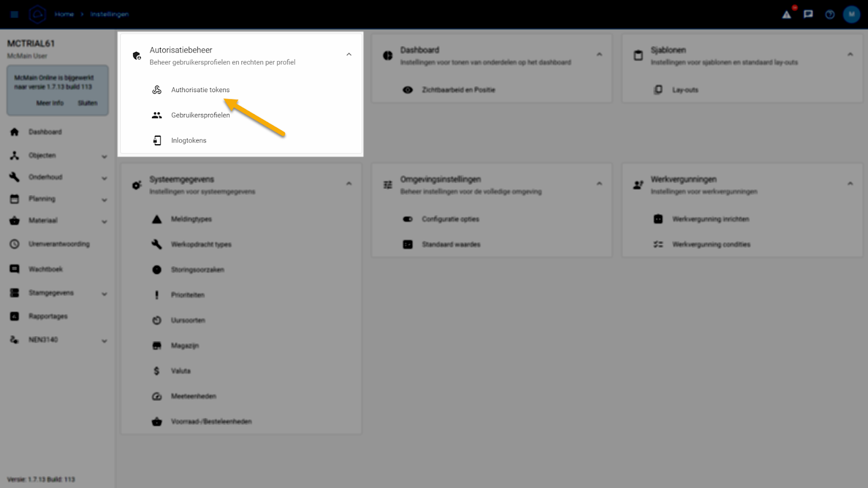Viewport: 868px width, 488px height.
Task: Open the Authorisatie tokens webhook icon
Action: tap(157, 90)
